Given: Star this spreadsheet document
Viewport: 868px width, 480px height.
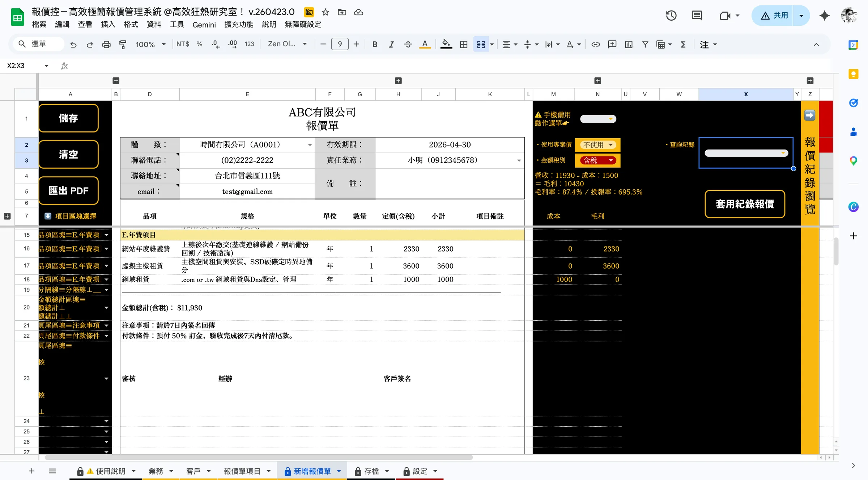Looking at the screenshot, I should click(x=325, y=12).
